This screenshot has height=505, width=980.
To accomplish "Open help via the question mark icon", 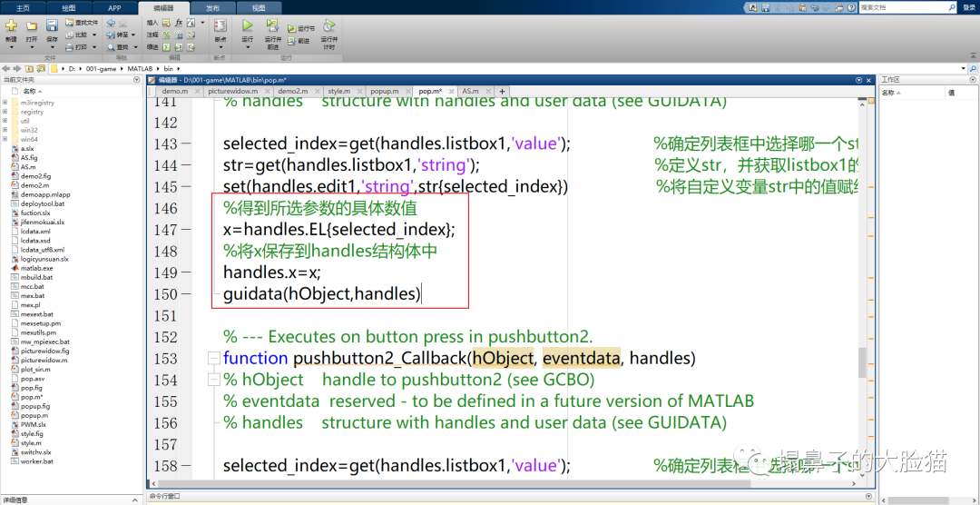I will coord(851,7).
